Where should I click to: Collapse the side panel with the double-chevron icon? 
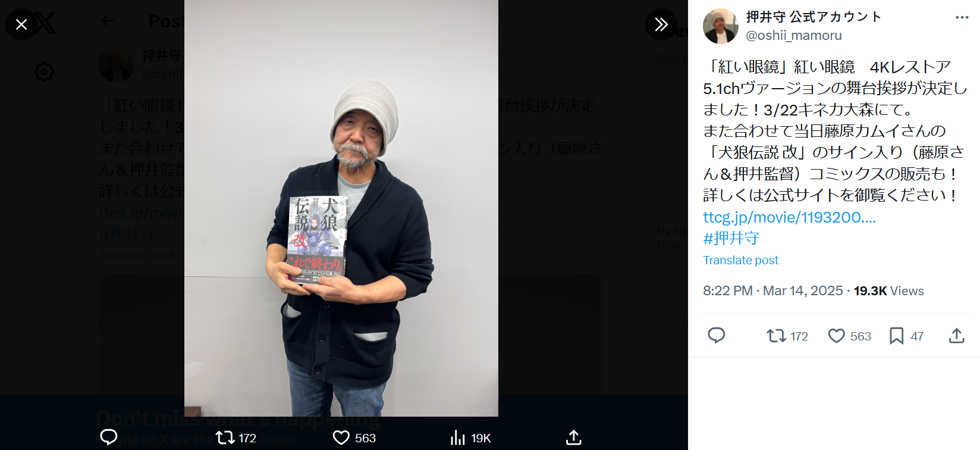[x=661, y=24]
